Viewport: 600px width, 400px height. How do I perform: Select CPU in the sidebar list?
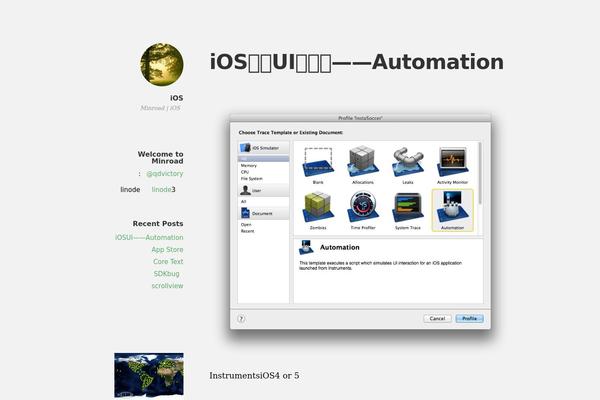click(x=245, y=172)
